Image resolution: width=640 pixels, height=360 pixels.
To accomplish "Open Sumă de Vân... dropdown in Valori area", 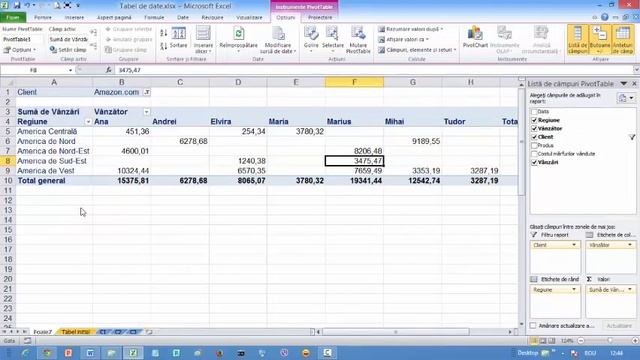I will (x=630, y=289).
